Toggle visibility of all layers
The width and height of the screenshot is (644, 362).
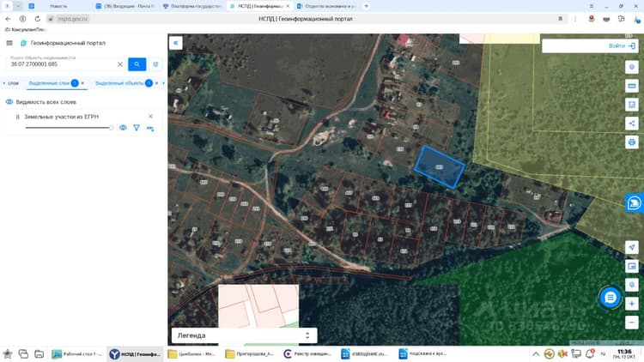point(9,102)
